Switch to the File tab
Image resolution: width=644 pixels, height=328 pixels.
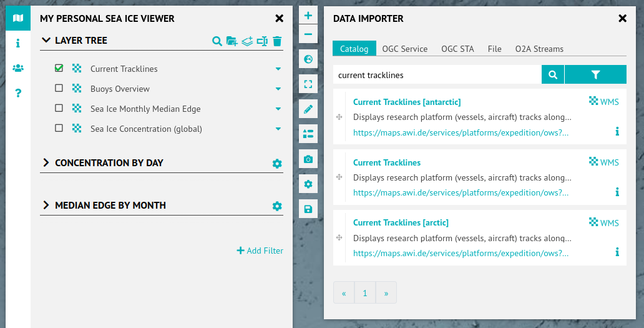click(x=494, y=49)
